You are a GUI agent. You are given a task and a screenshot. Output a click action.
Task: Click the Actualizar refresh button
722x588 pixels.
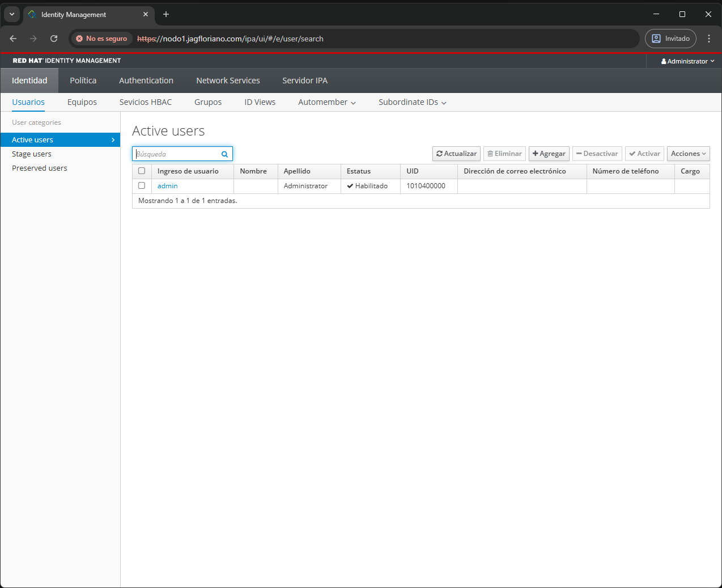click(456, 154)
